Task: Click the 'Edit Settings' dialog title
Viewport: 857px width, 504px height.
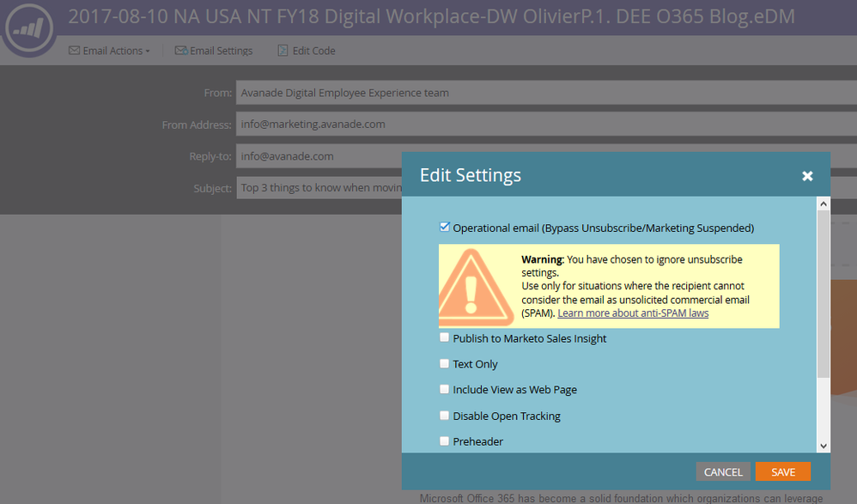Action: [x=471, y=175]
